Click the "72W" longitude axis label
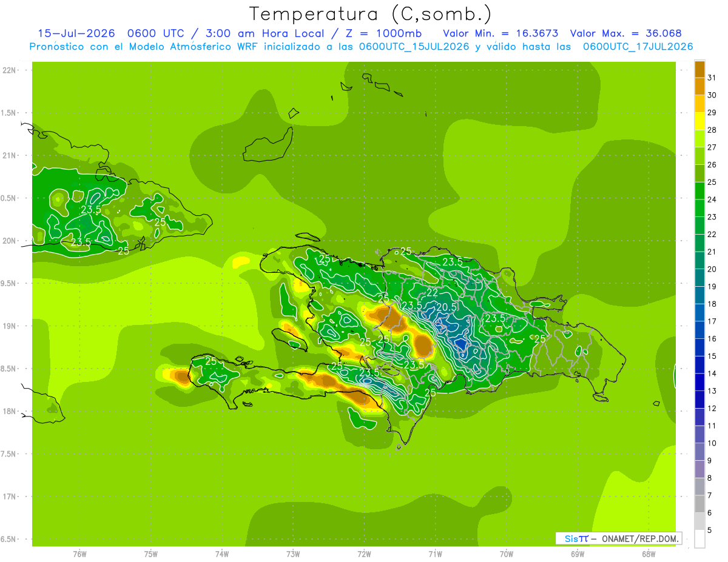728x562 pixels. point(364,554)
